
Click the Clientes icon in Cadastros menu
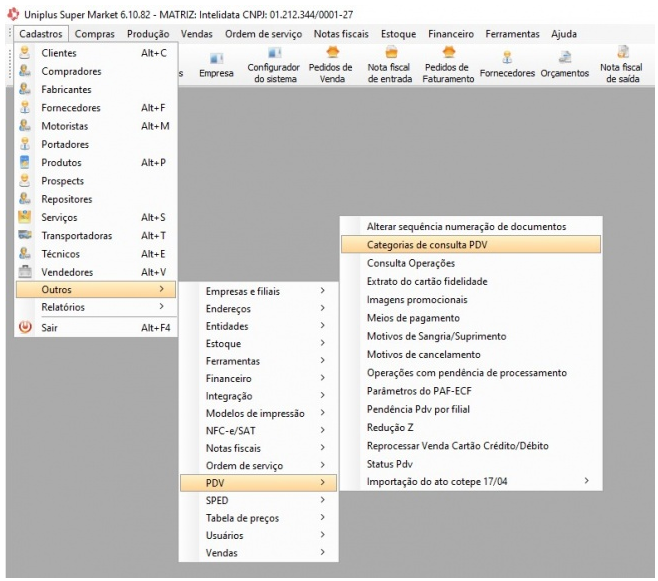[x=25, y=53]
